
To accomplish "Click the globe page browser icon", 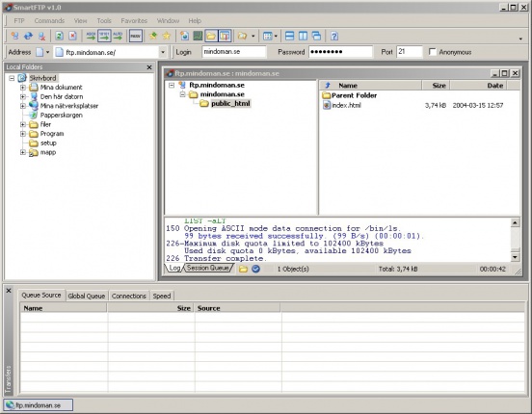I will click(184, 36).
